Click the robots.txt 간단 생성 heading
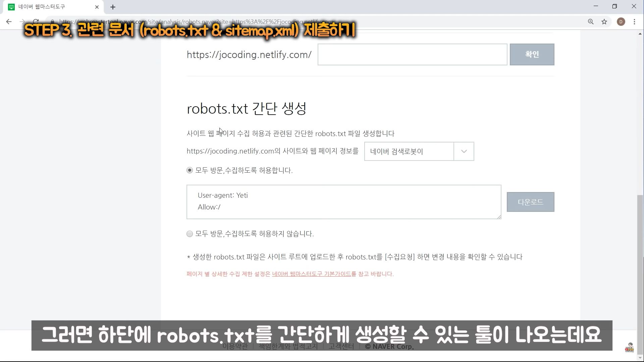Viewport: 644px width, 362px height. tap(247, 108)
